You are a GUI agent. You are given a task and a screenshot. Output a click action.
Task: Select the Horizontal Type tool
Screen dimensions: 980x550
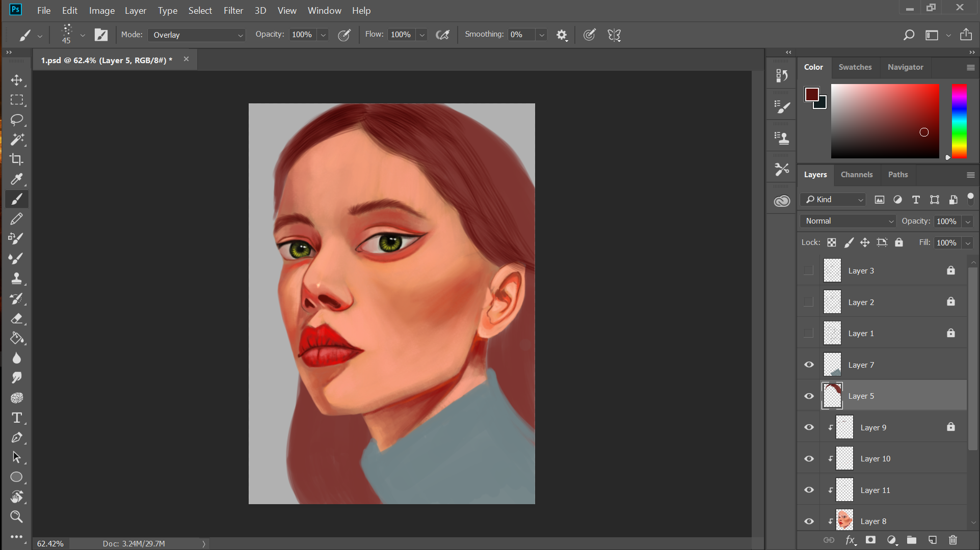17,418
